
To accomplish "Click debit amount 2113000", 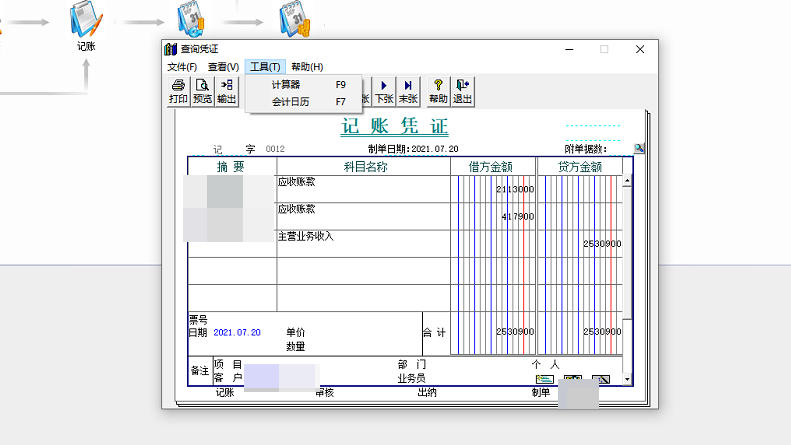I will click(x=515, y=189).
